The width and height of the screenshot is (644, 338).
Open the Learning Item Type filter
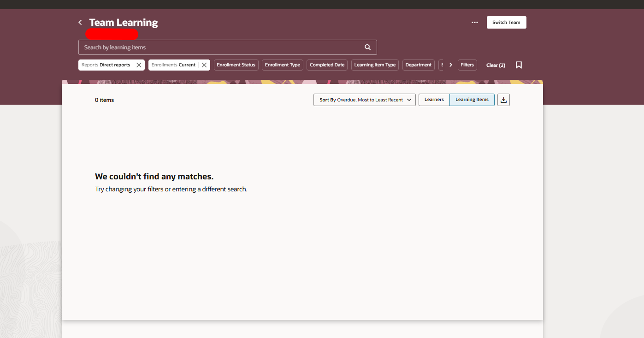(x=375, y=65)
